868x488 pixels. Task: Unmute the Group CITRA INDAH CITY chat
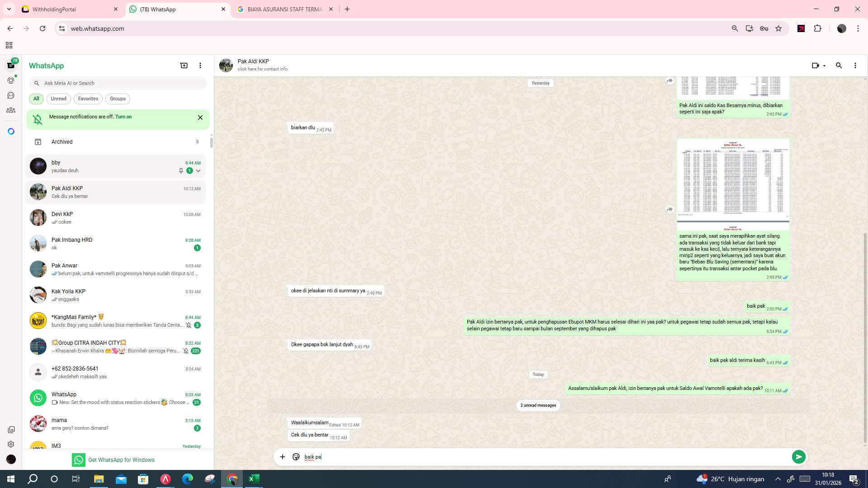pos(186,351)
